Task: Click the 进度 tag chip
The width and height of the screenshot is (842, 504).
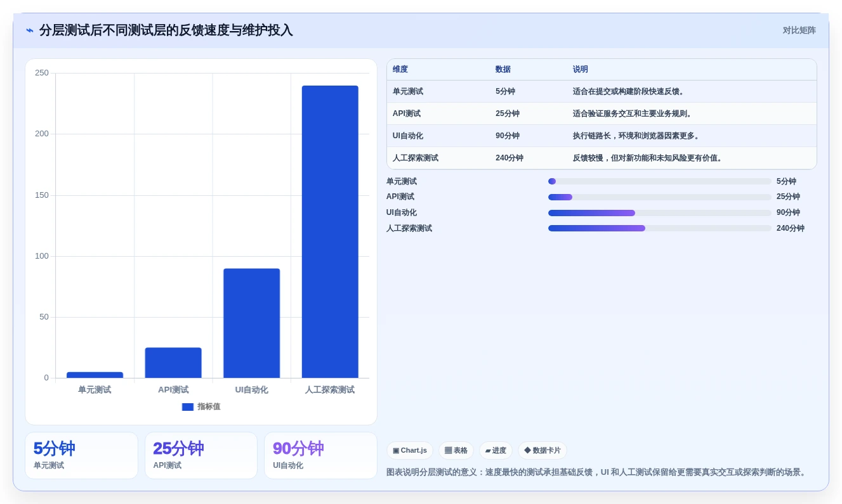Action: (x=496, y=451)
